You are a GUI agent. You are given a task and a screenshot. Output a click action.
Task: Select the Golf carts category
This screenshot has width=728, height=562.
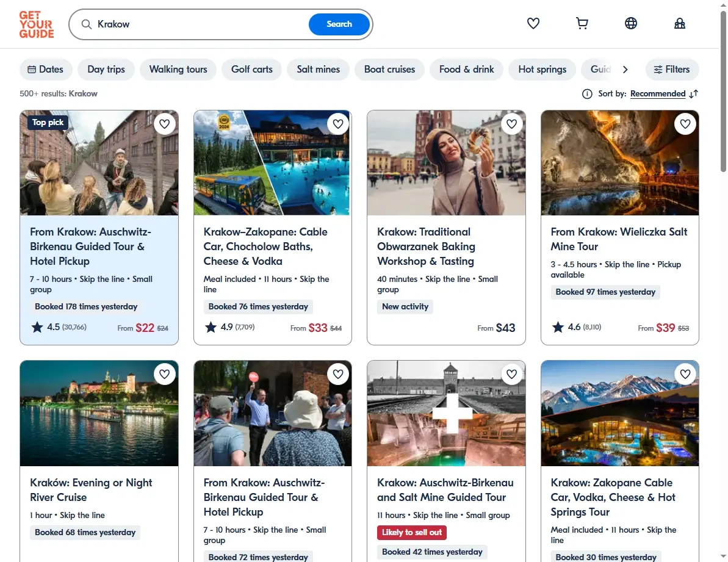click(x=251, y=70)
